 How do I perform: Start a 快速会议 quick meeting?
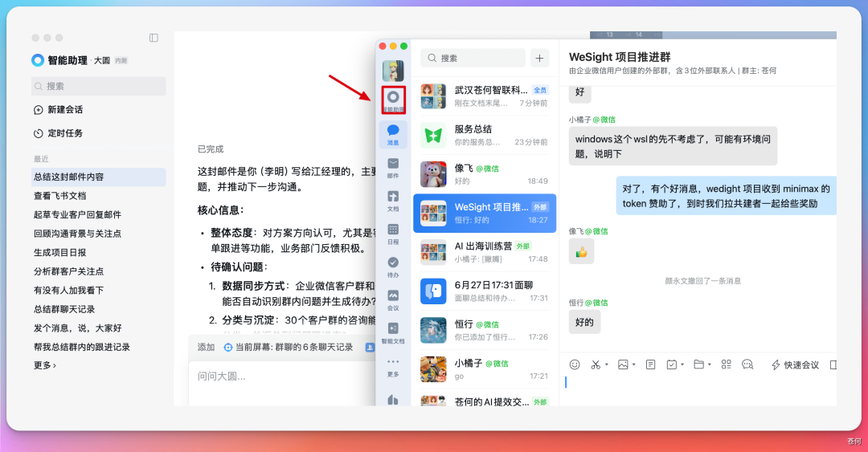click(x=795, y=364)
